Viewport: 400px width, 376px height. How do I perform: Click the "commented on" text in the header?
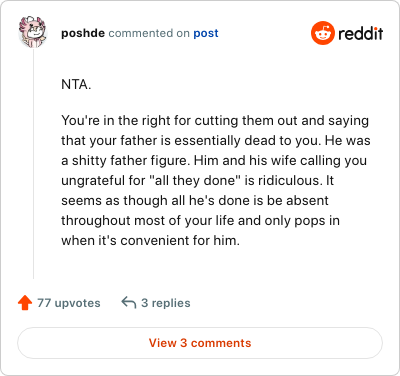(149, 33)
